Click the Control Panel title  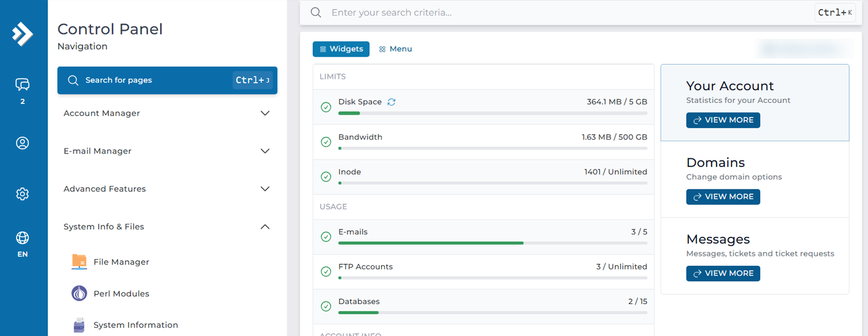[x=110, y=29]
